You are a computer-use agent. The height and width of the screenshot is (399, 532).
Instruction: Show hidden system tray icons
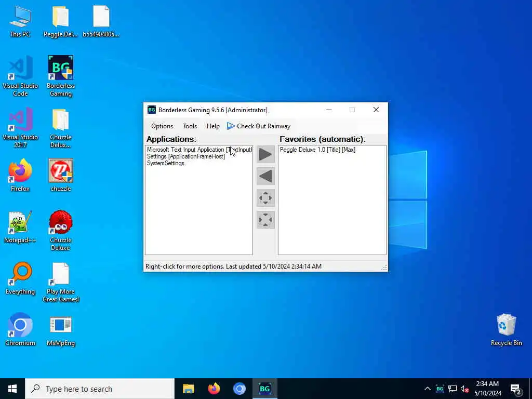click(x=428, y=389)
